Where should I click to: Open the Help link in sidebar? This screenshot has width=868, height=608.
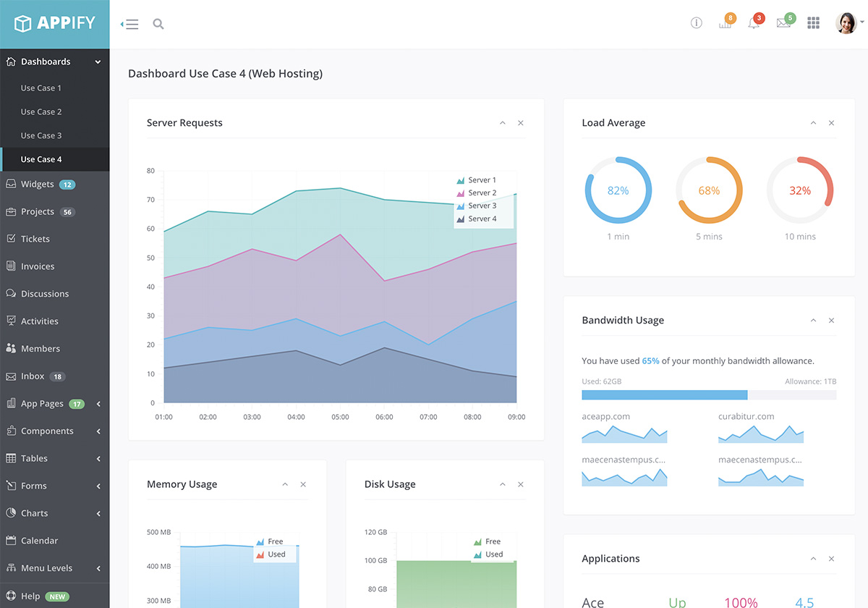(x=30, y=596)
